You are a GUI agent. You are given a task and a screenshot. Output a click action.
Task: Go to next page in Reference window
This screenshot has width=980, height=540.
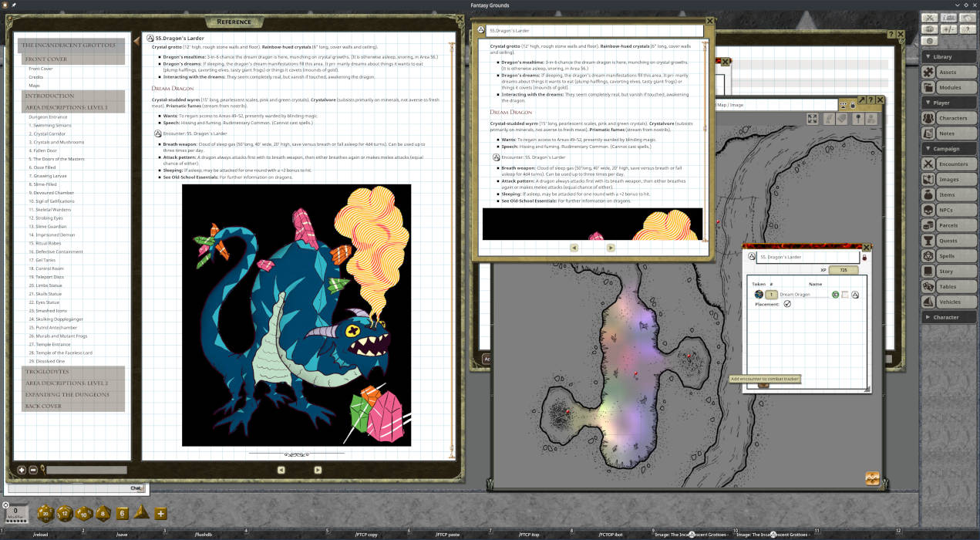click(318, 469)
